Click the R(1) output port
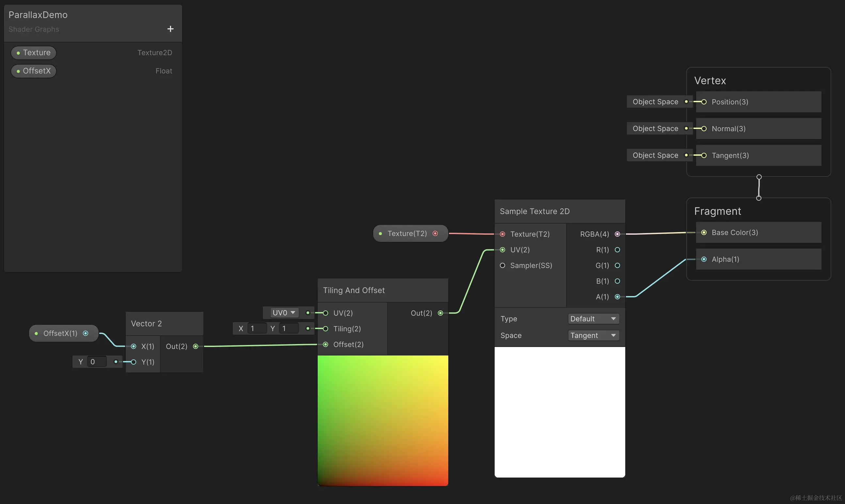This screenshot has height=504, width=845. click(x=617, y=250)
